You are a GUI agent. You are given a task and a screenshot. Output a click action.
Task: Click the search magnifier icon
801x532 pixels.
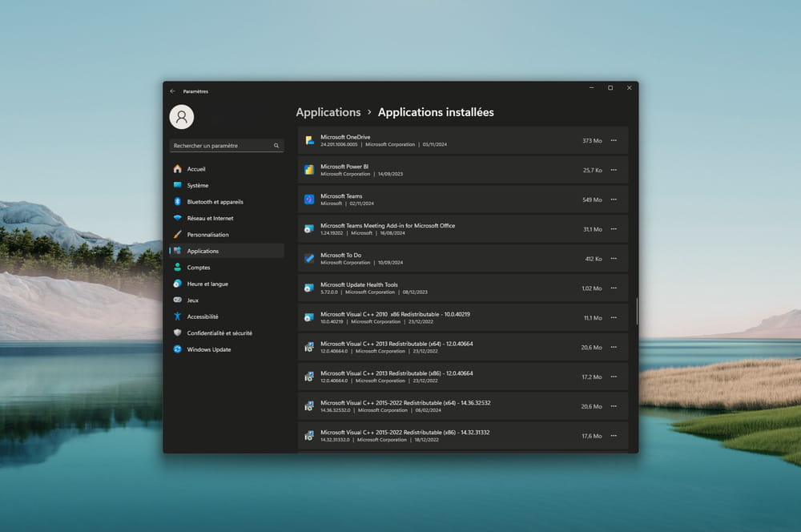pos(276,146)
